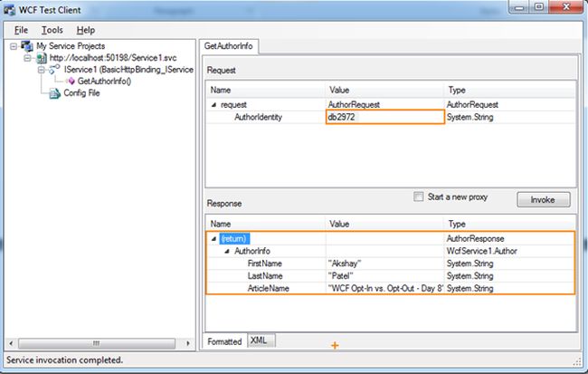Click the "Patel" value cell

click(x=384, y=276)
